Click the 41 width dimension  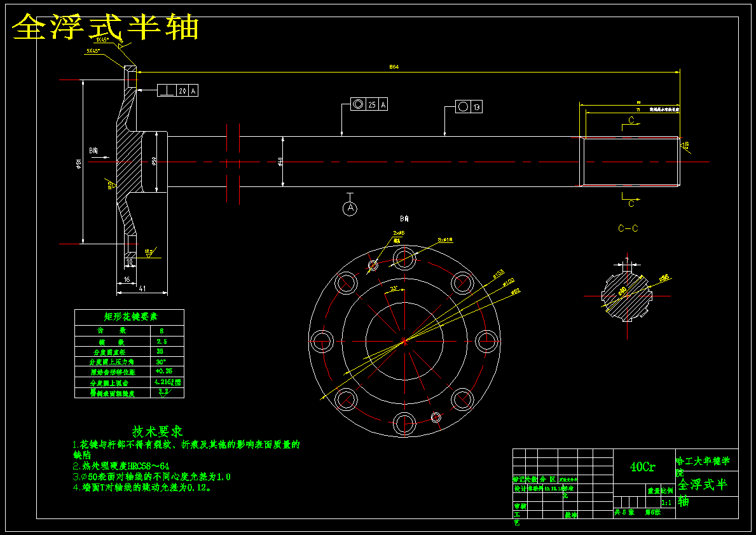click(x=142, y=288)
